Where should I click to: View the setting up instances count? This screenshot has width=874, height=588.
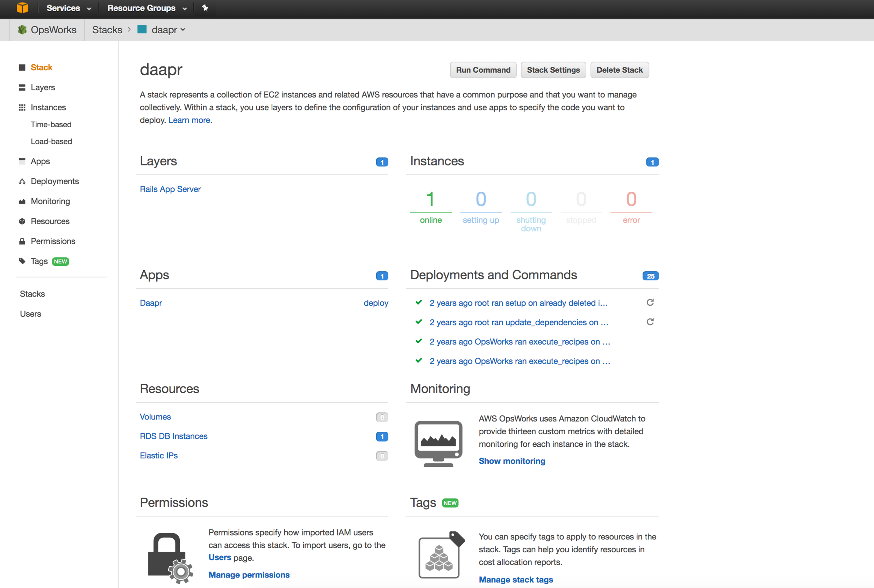[481, 207]
